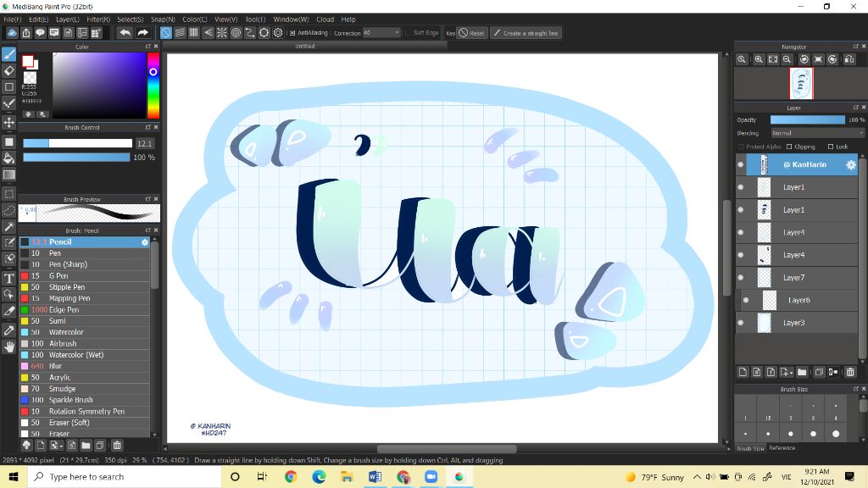Turn off snap with the first snap icon
This screenshot has width=868, height=488.
165,33
